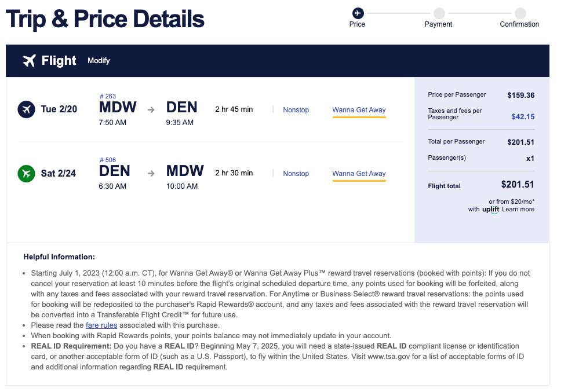Click duration 2 hr 45 min
The width and height of the screenshot is (568, 392).
(x=234, y=109)
